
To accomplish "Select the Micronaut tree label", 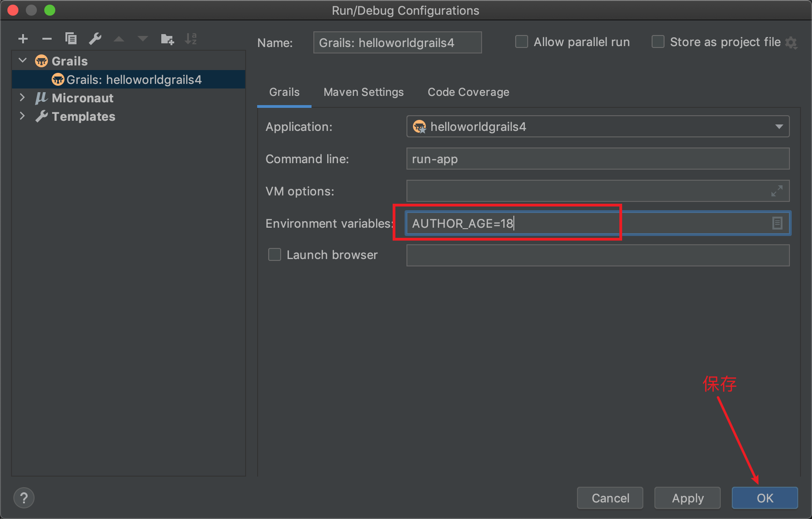I will 82,98.
